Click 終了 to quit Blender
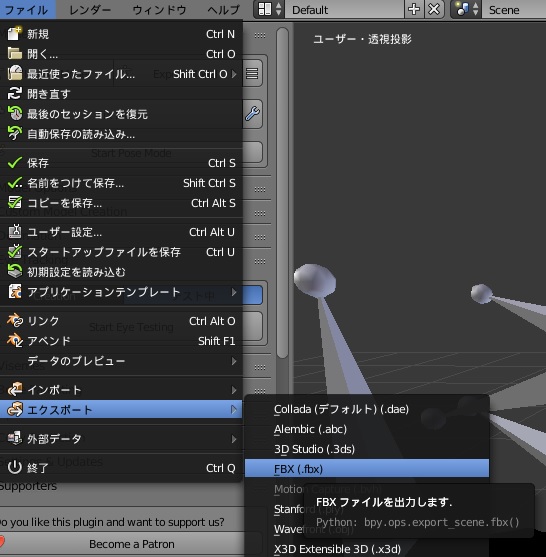 coord(121,468)
